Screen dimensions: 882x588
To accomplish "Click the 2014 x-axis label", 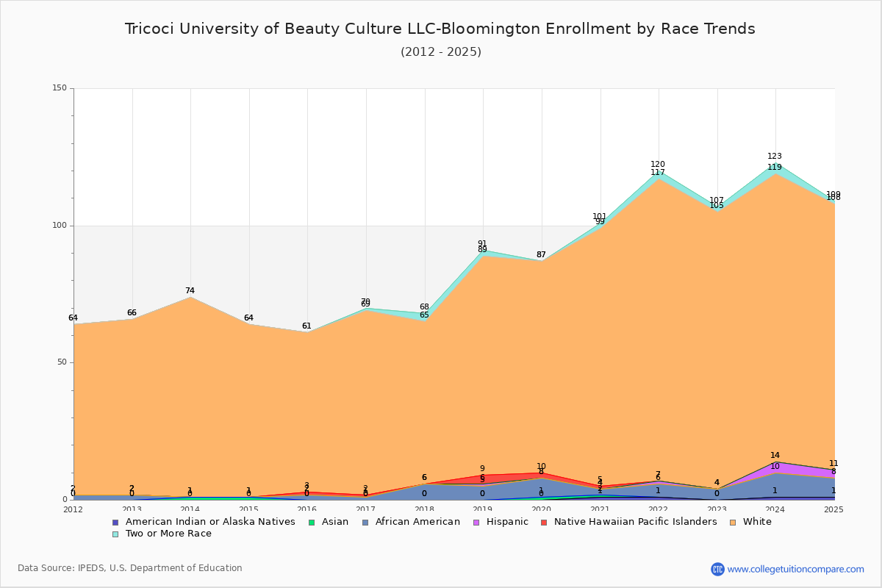I will pos(190,509).
